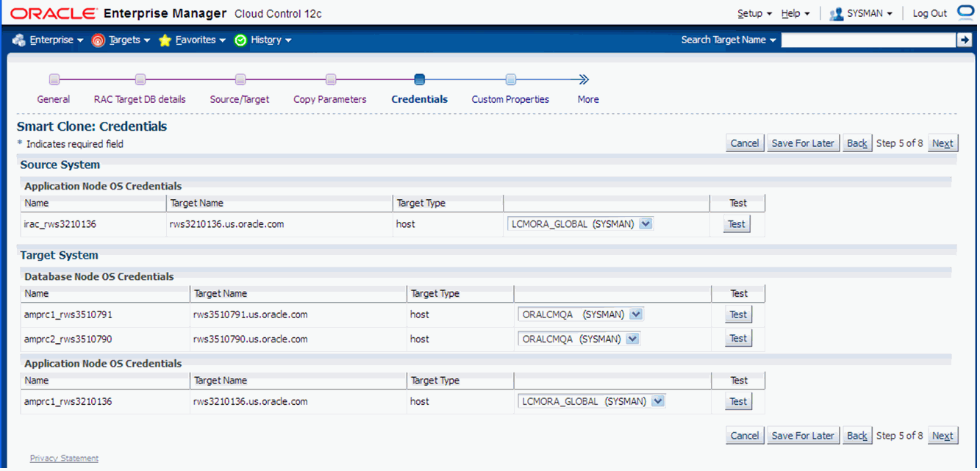Image resolution: width=980 pixels, height=471 pixels.
Task: Click the Privacy Statement link
Action: [64, 458]
